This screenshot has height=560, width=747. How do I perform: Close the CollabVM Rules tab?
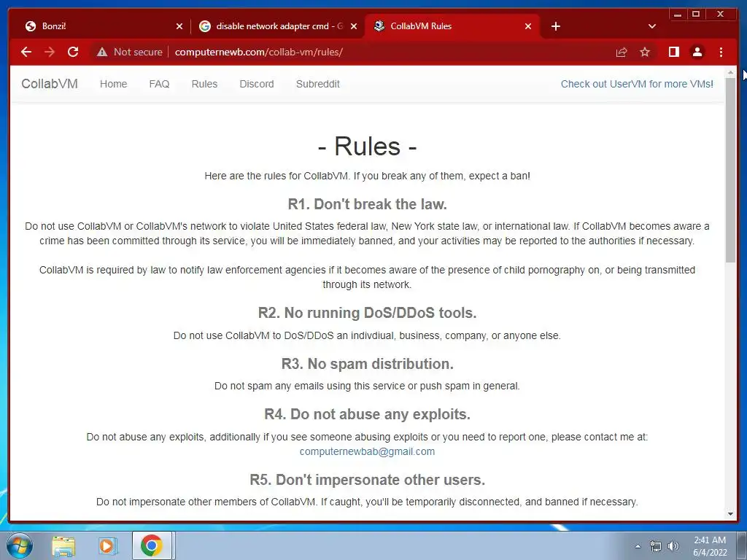click(x=528, y=26)
